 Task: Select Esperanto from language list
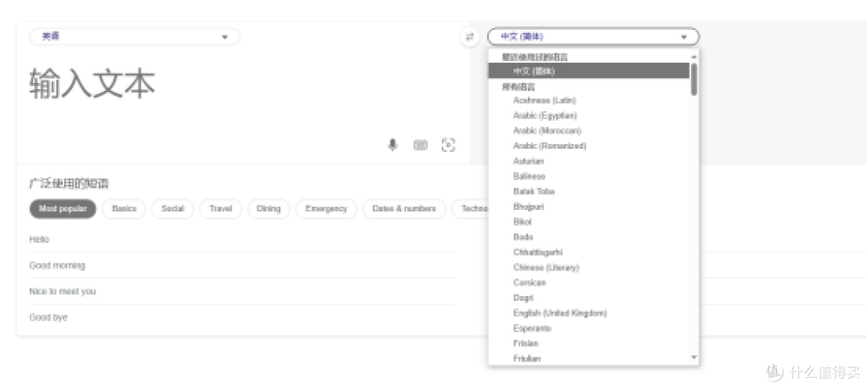coord(532,328)
